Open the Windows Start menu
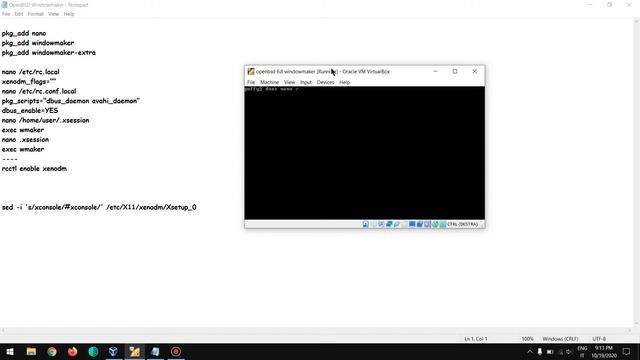Screen dimensions: 640x360 point(10,351)
